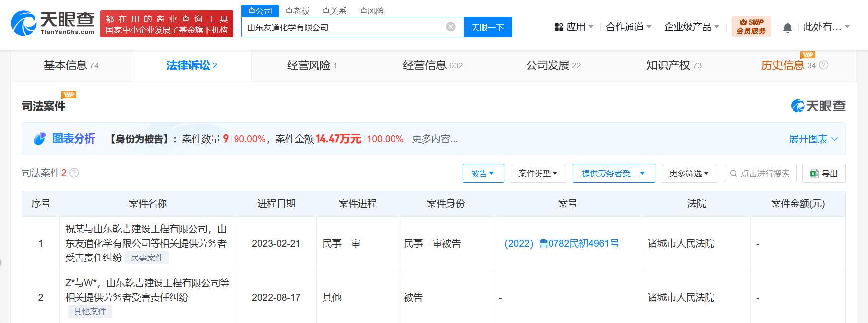Viewport: 868px width, 323px height.
Task: Click the TianYanCha logo in header
Action: point(53,23)
